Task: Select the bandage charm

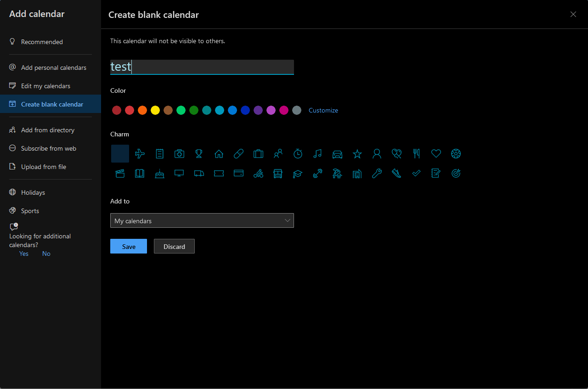Action: (238, 154)
